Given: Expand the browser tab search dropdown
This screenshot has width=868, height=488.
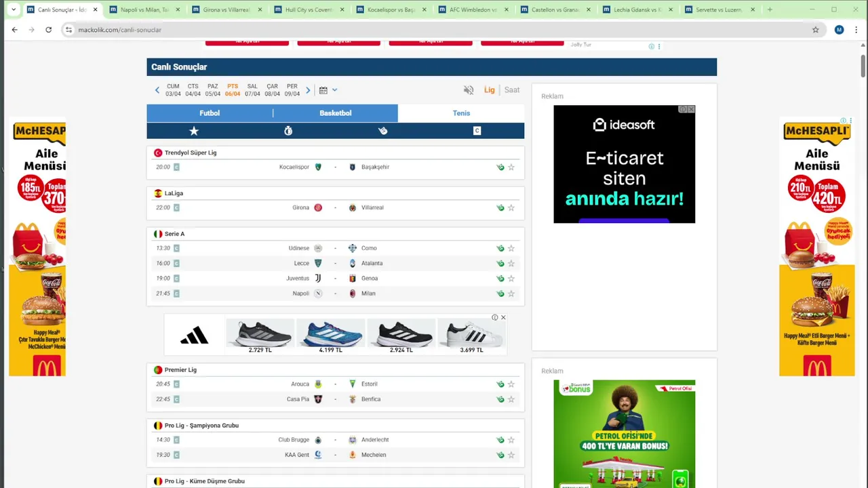Looking at the screenshot, I should pos(13,10).
